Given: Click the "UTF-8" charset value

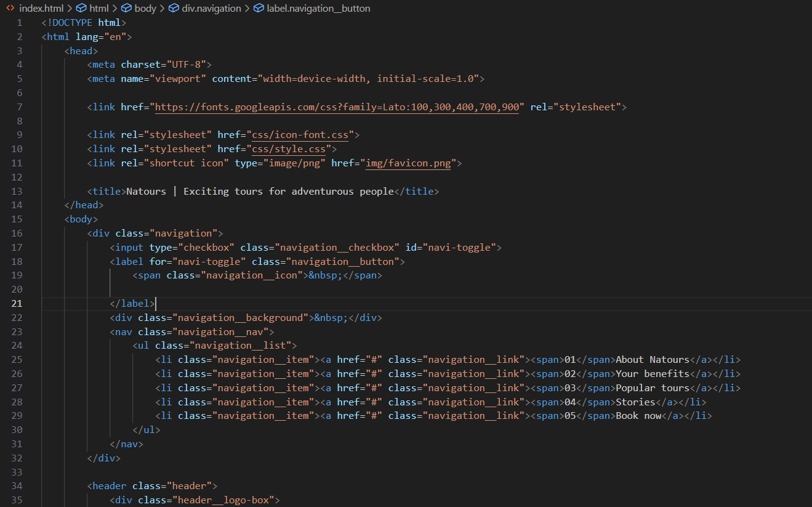Looking at the screenshot, I should 186,65.
